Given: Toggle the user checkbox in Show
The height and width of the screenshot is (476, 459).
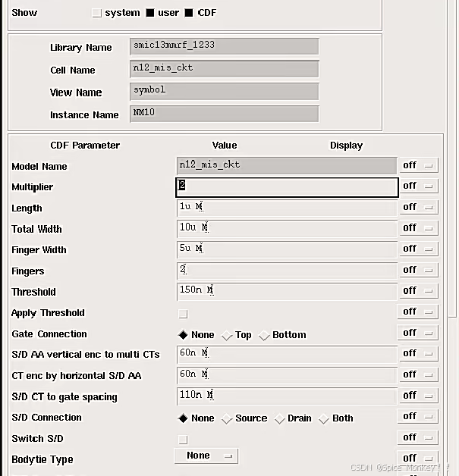Looking at the screenshot, I should coord(150,13).
